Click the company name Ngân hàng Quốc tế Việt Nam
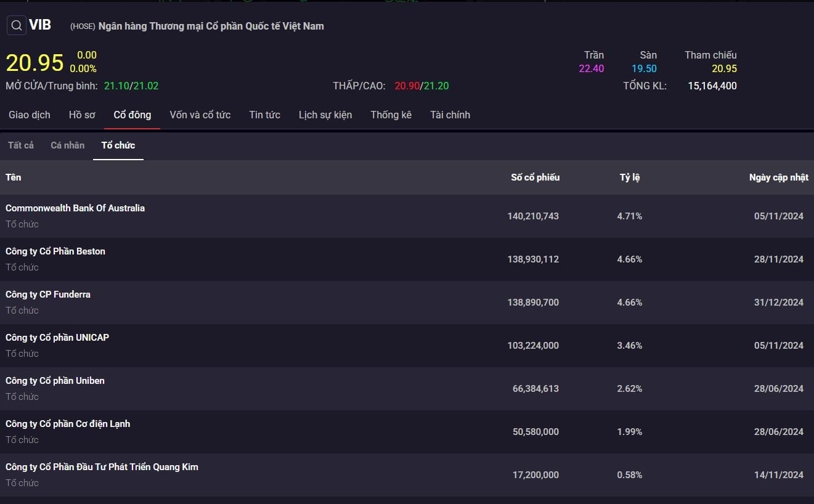The image size is (814, 504). 211,26
